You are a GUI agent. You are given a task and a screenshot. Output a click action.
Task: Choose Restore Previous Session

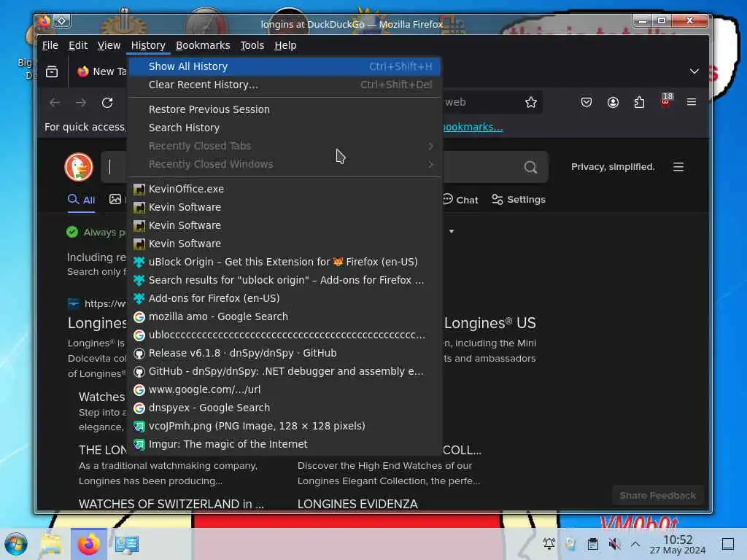285,109
